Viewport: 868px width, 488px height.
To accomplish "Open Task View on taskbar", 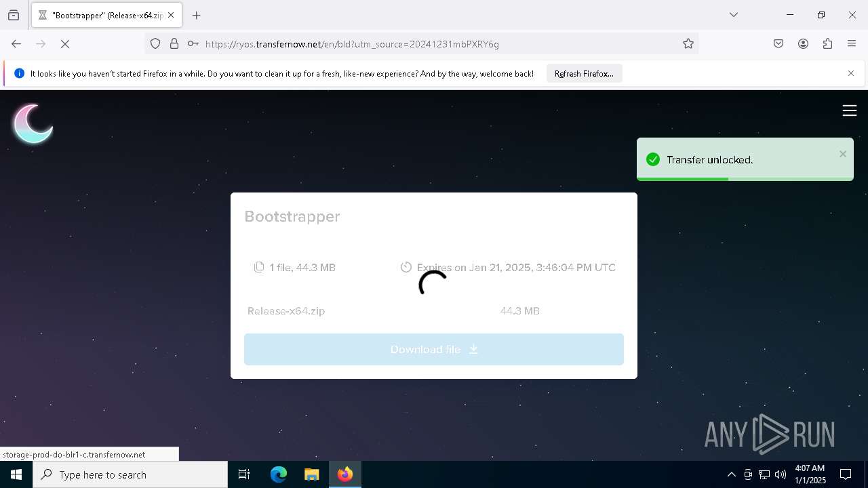I will (x=244, y=474).
